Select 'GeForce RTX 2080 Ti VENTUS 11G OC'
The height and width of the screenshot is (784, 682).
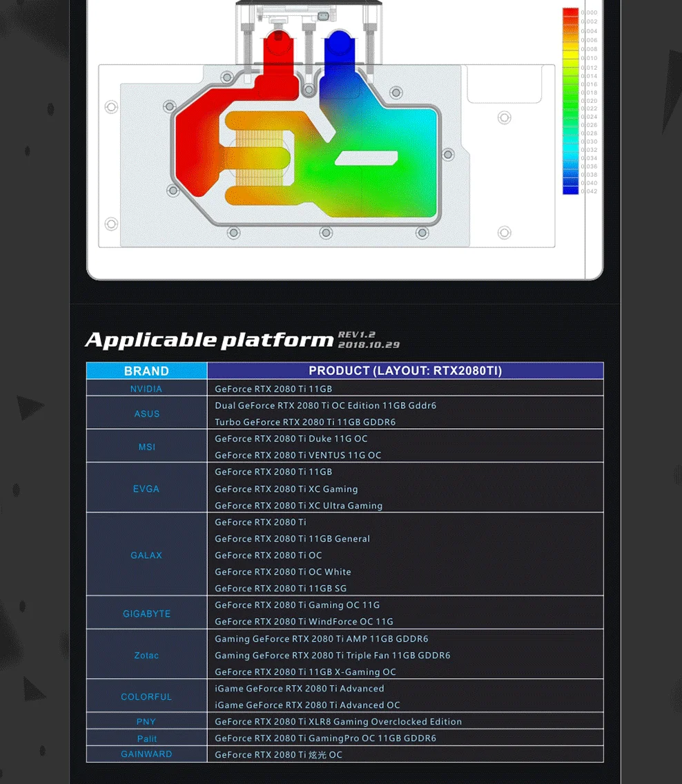coord(298,455)
